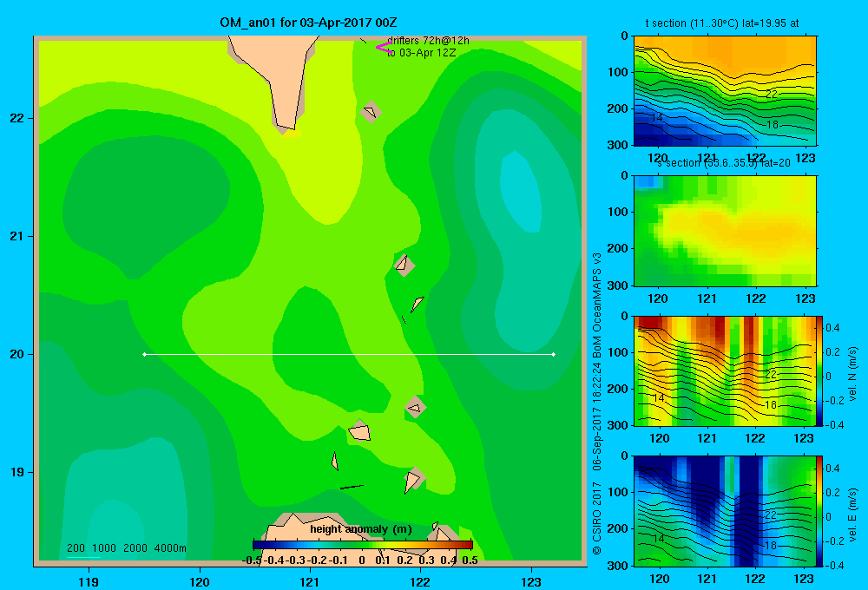Viewport: 868px width, 590px height.
Task: Click the height anomaly color bar
Action: 363,545
